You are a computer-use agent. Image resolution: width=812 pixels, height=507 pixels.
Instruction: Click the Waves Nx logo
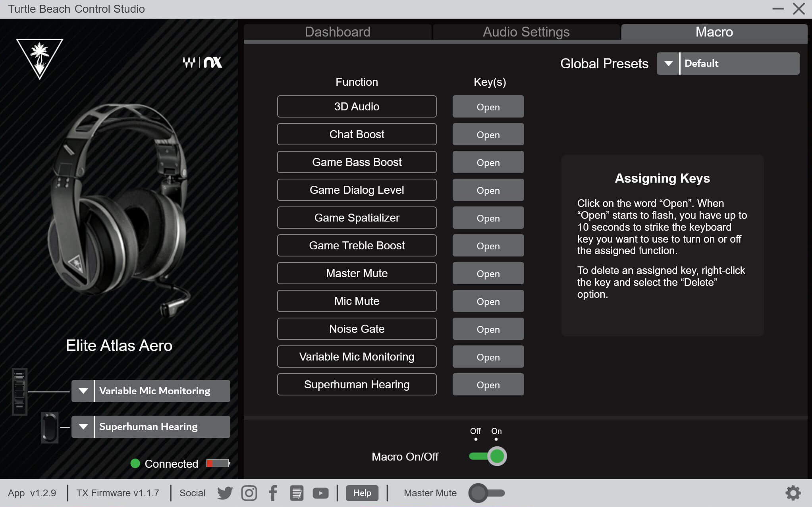202,62
